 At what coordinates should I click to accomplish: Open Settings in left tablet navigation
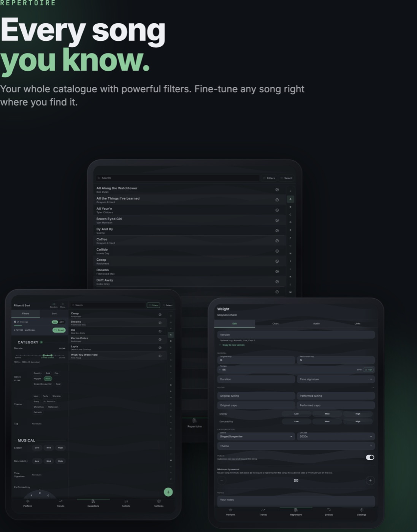point(159,503)
